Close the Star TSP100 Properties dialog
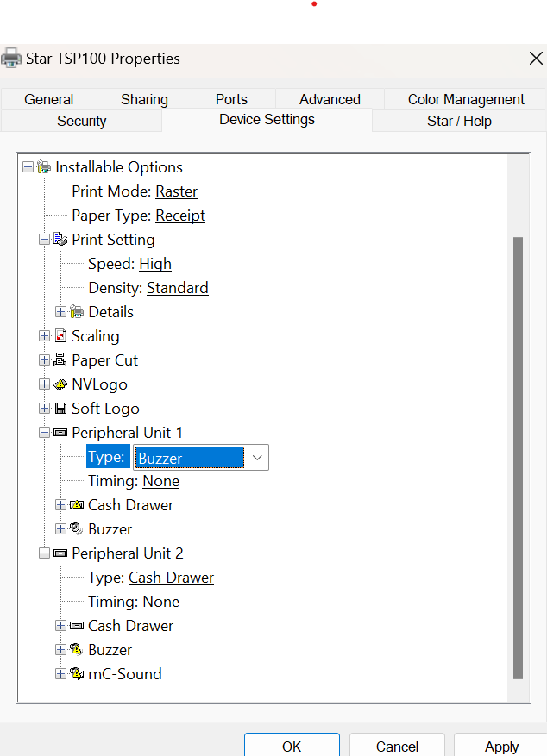The width and height of the screenshot is (547, 756). click(536, 59)
